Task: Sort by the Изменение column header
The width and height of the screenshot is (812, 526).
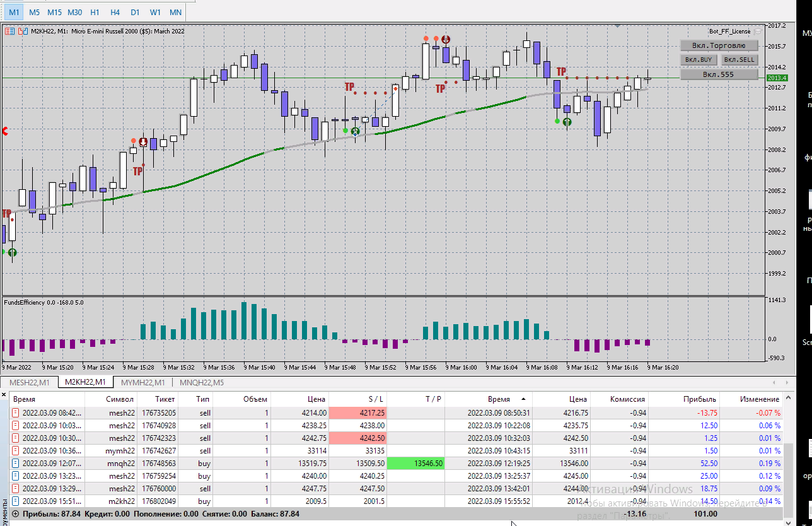Action: tap(751, 399)
